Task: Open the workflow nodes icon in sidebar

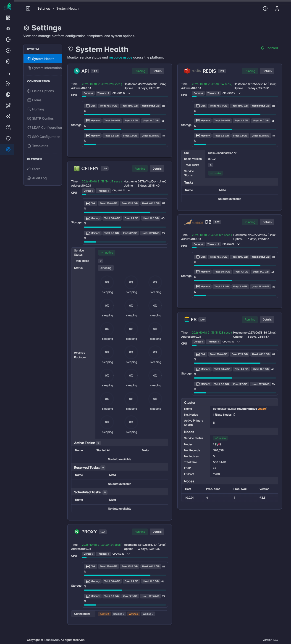Action: point(8,105)
